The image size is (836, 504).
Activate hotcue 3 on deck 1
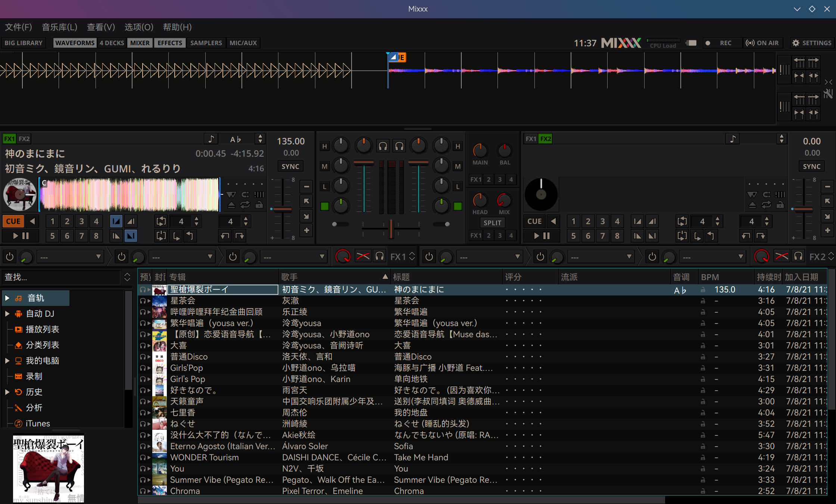(81, 221)
